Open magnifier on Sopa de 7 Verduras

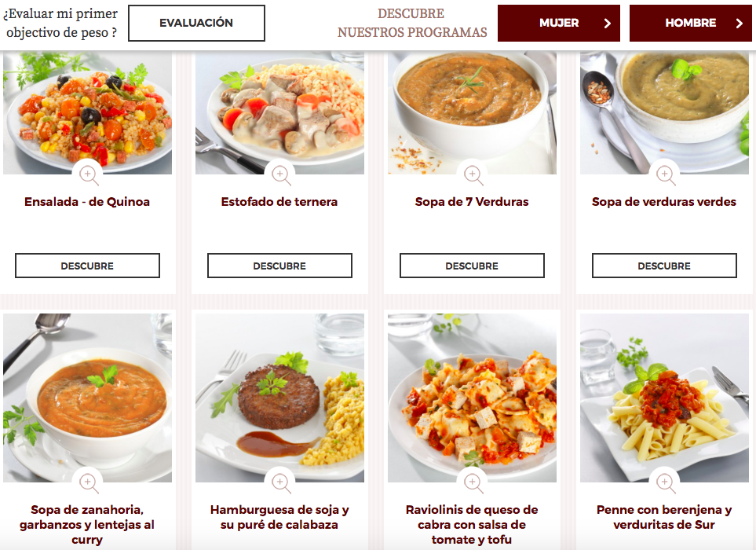tap(473, 174)
